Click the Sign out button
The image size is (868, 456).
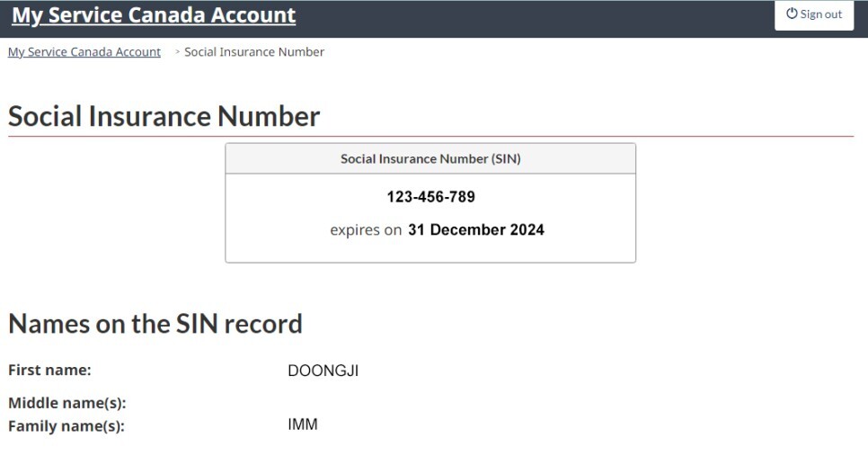(x=814, y=14)
